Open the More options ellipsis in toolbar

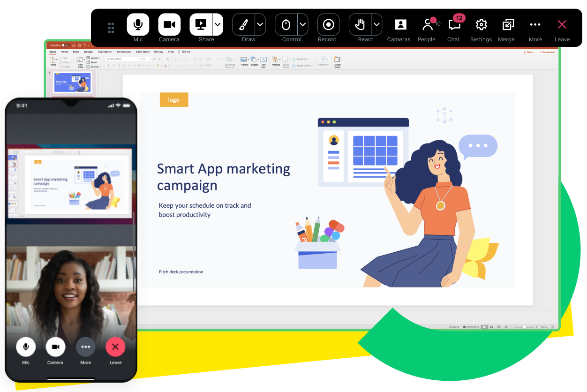pyautogui.click(x=535, y=25)
